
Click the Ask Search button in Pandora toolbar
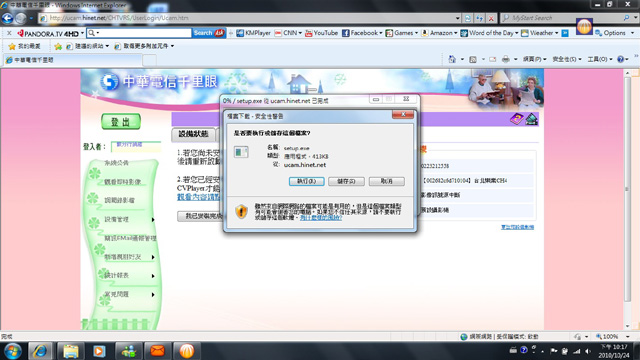click(x=209, y=33)
